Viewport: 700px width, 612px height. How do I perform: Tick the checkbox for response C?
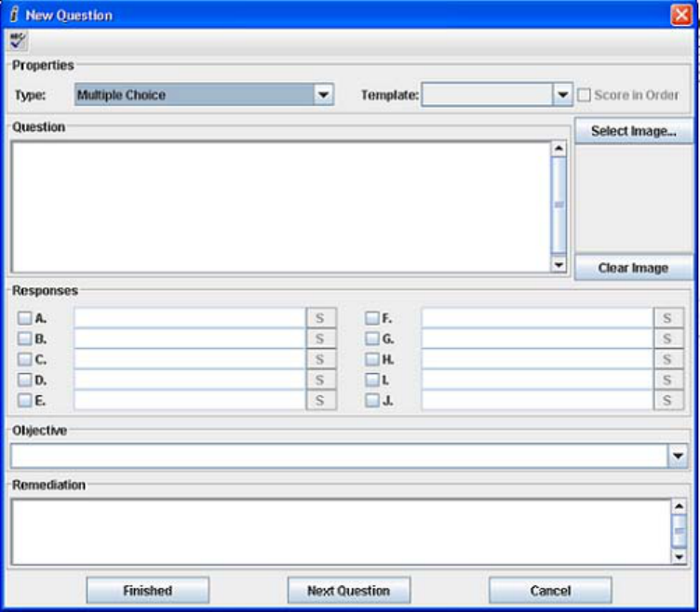click(x=25, y=359)
